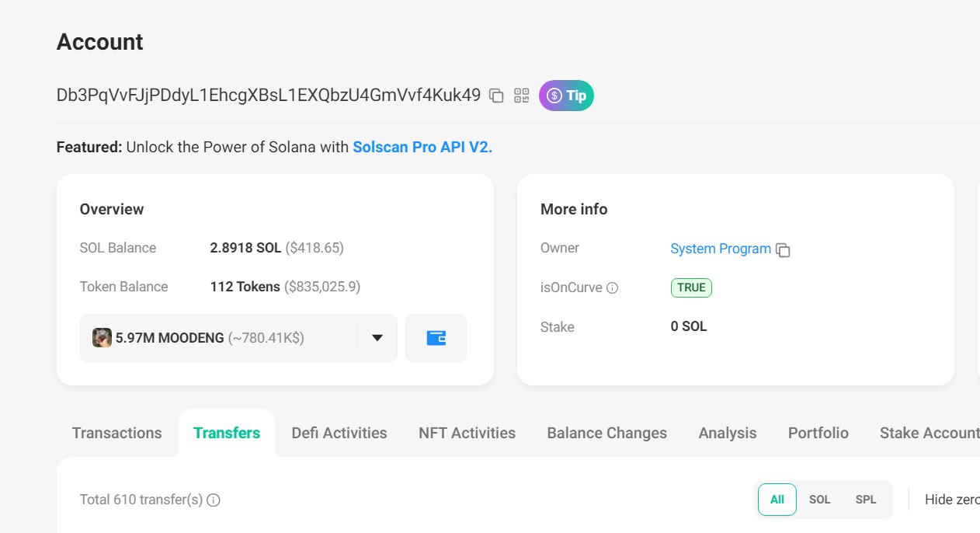Click the total transfers info icon
The width and height of the screenshot is (980, 533).
tap(214, 500)
